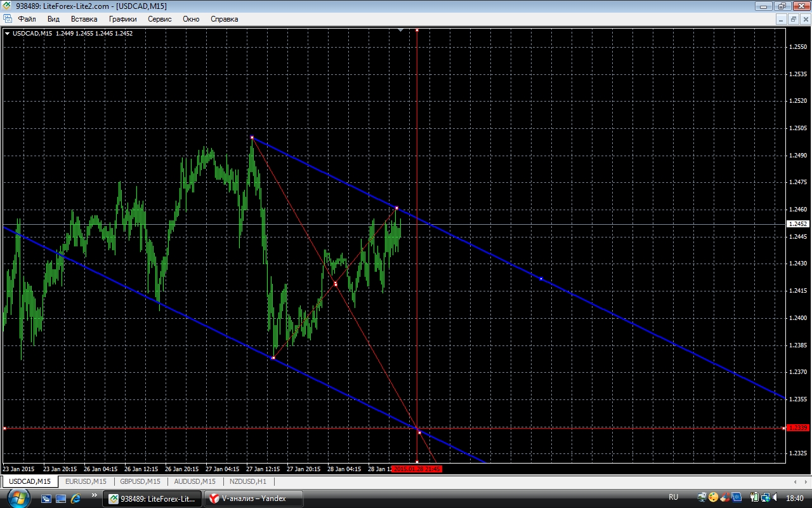The height and width of the screenshot is (508, 812).
Task: Switch to the GBPUSD,M15 chart tab
Action: 141,481
